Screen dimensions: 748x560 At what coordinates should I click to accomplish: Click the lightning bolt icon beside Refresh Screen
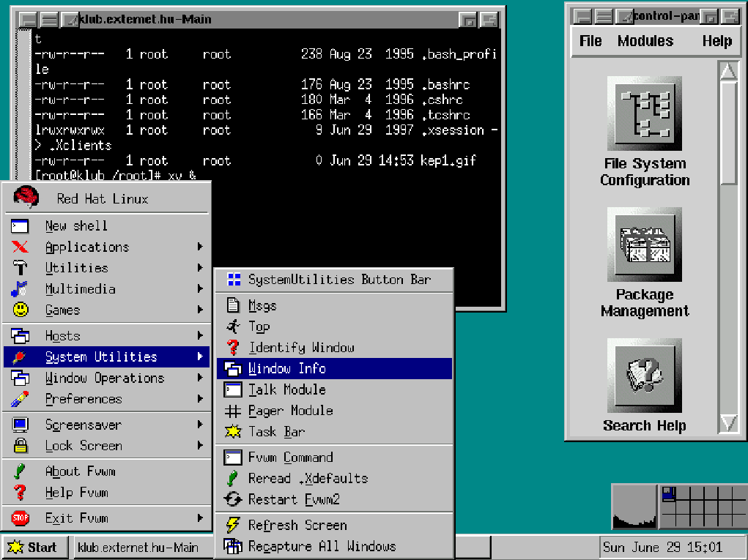pos(233,525)
